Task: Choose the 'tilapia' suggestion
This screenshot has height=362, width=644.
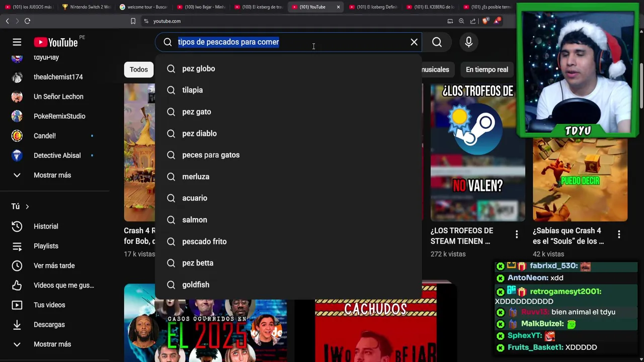Action: (x=288, y=90)
